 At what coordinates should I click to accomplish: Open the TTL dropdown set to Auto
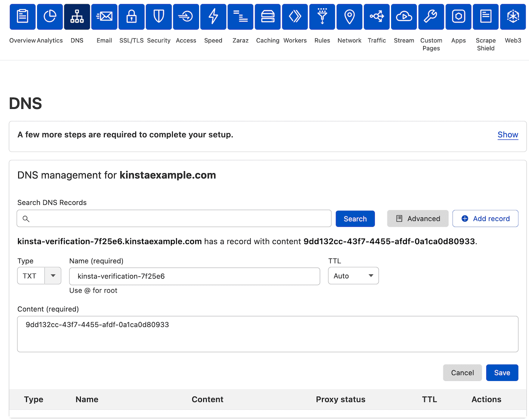353,276
